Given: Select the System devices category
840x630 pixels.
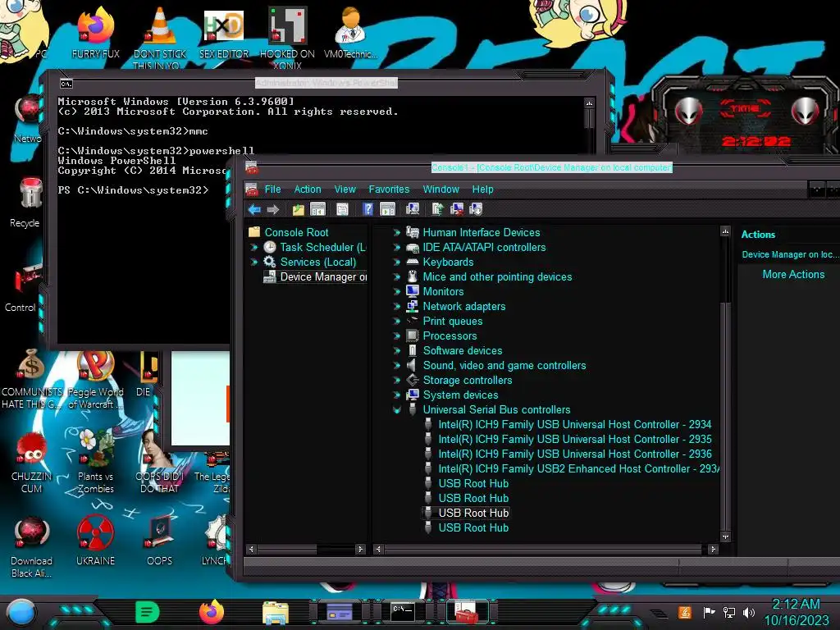Looking at the screenshot, I should (460, 395).
